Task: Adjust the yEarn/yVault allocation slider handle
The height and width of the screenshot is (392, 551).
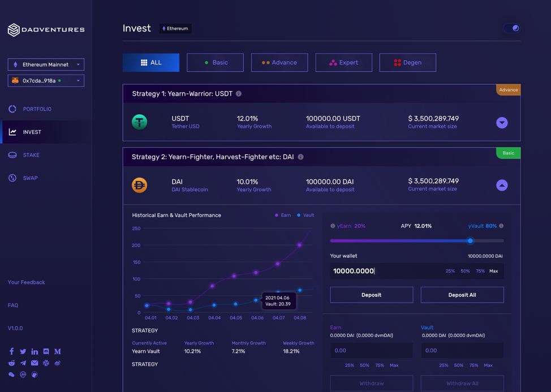Action: point(470,241)
